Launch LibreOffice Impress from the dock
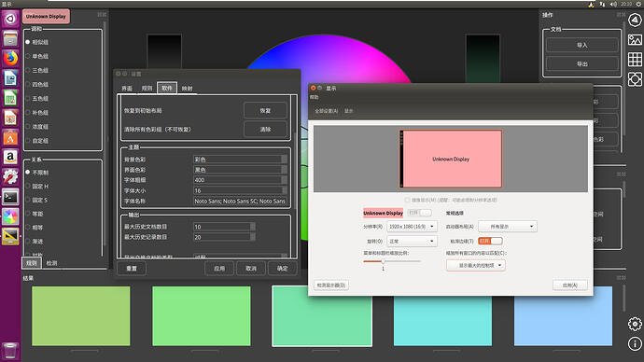 10,118
